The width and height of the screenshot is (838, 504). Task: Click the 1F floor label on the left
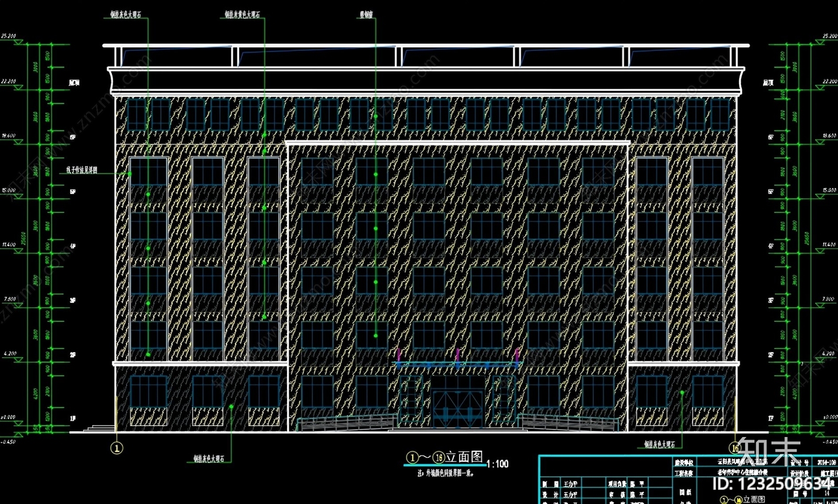tap(73, 419)
